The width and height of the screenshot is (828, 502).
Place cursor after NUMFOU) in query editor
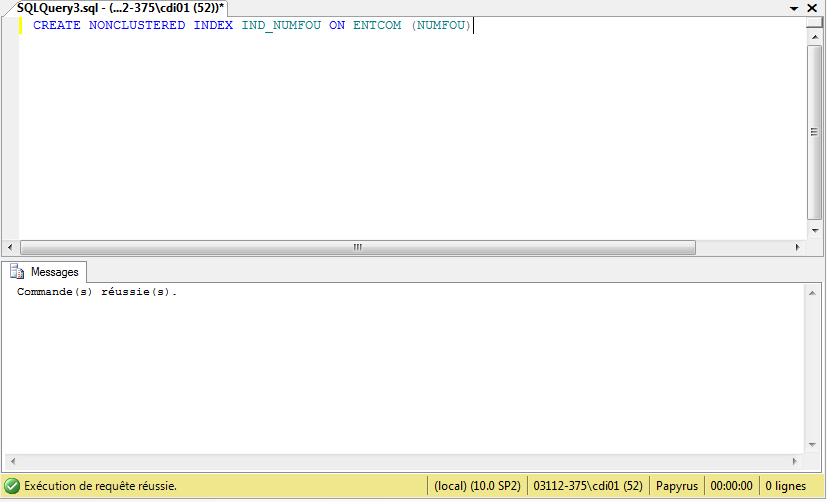tap(472, 25)
